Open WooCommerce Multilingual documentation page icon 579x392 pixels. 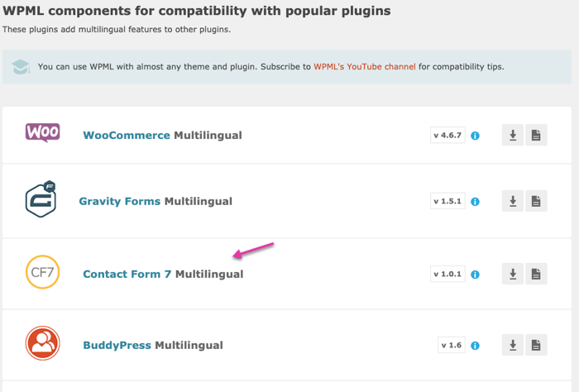[x=536, y=135]
